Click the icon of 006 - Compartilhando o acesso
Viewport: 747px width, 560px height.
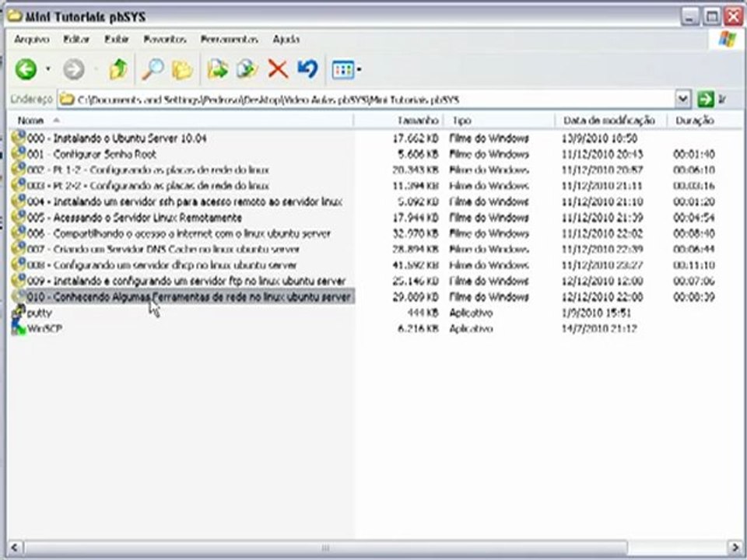[x=18, y=233]
